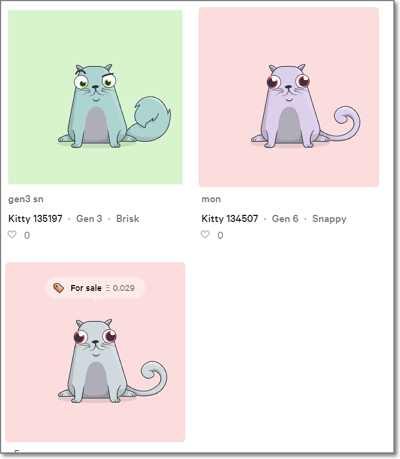Click the Snappy cooldown label
Image resolution: width=400 pixels, height=459 pixels.
click(329, 219)
